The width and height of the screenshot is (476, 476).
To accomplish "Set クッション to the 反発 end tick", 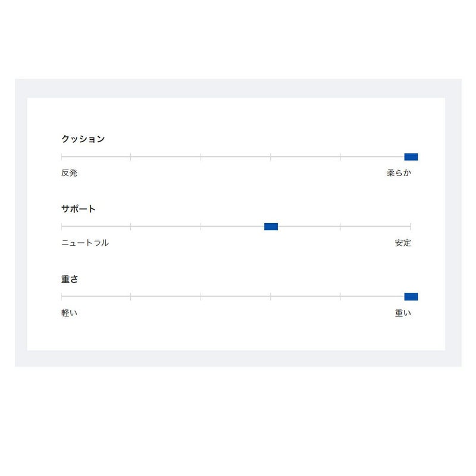I will [x=62, y=157].
